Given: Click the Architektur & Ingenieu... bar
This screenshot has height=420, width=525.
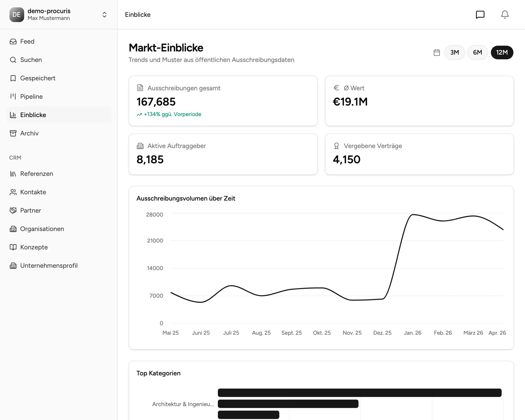Looking at the screenshot, I should [x=288, y=404].
